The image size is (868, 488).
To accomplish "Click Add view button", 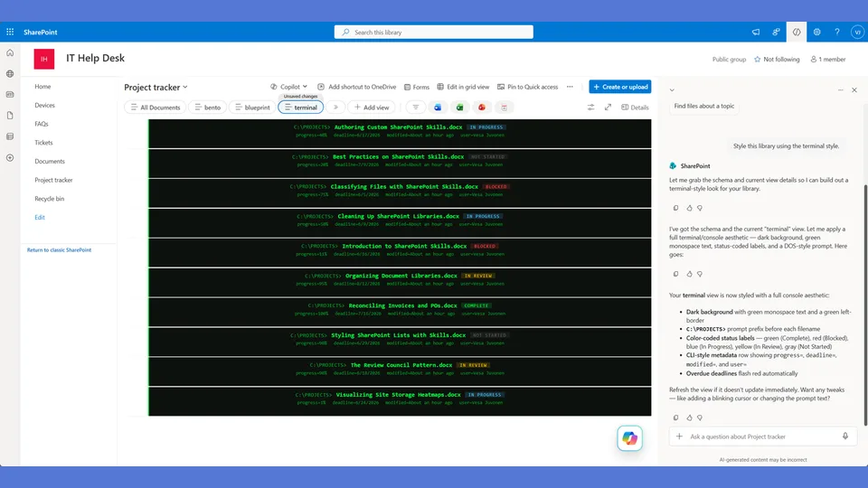I will tap(372, 108).
